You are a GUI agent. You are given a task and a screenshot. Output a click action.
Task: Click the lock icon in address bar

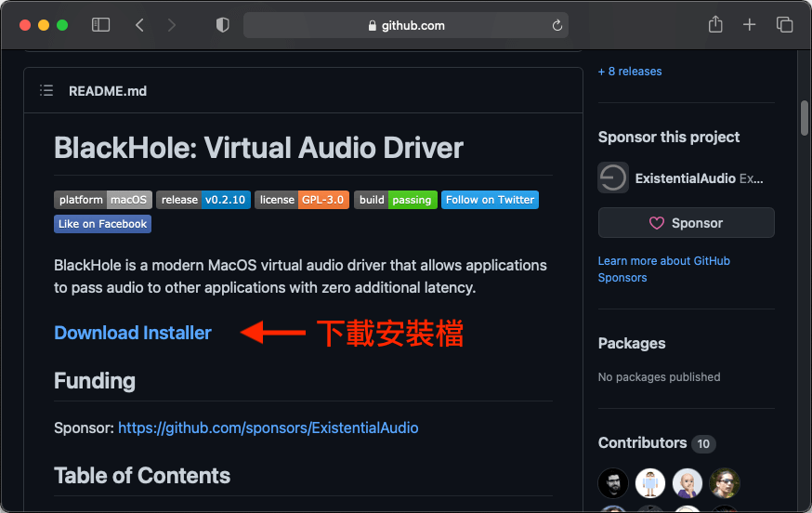pos(372,25)
